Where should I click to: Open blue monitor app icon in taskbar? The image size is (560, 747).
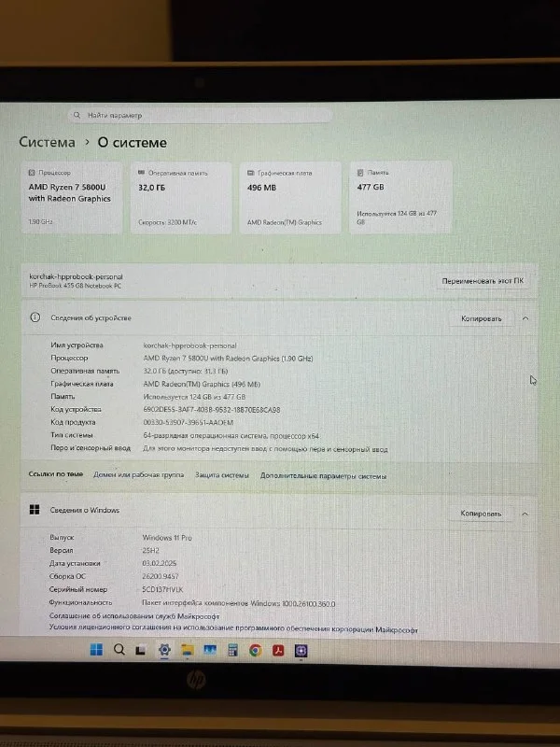[210, 650]
